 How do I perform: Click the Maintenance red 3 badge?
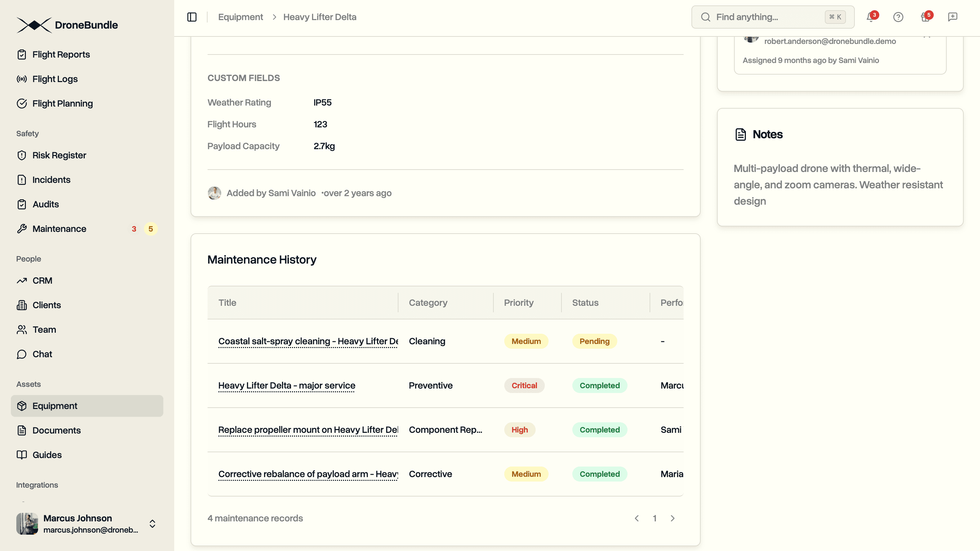(134, 229)
